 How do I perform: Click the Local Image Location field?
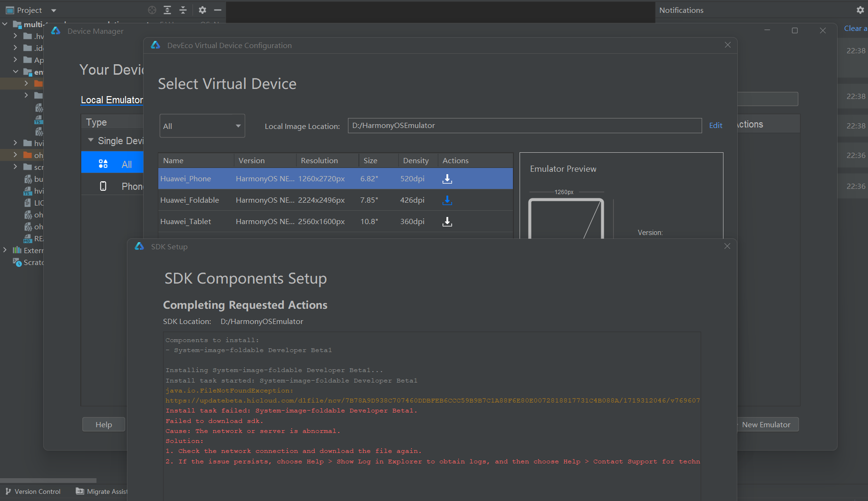pos(525,126)
